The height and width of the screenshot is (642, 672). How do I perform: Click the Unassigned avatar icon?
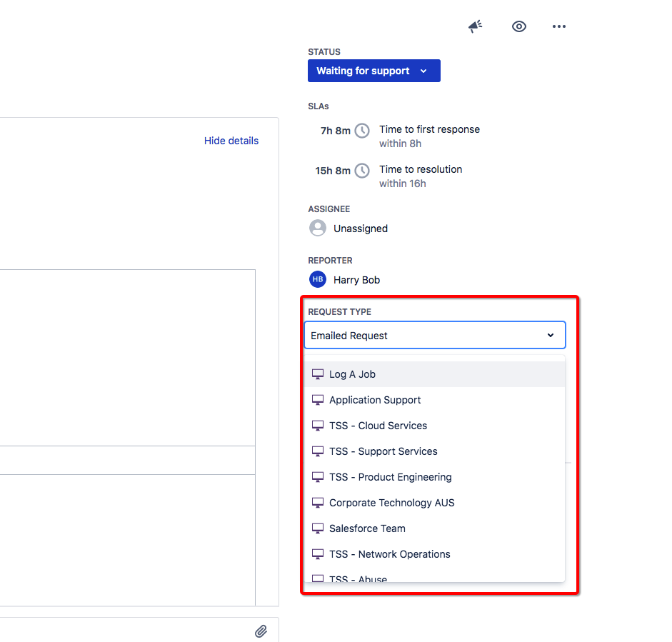pos(318,228)
